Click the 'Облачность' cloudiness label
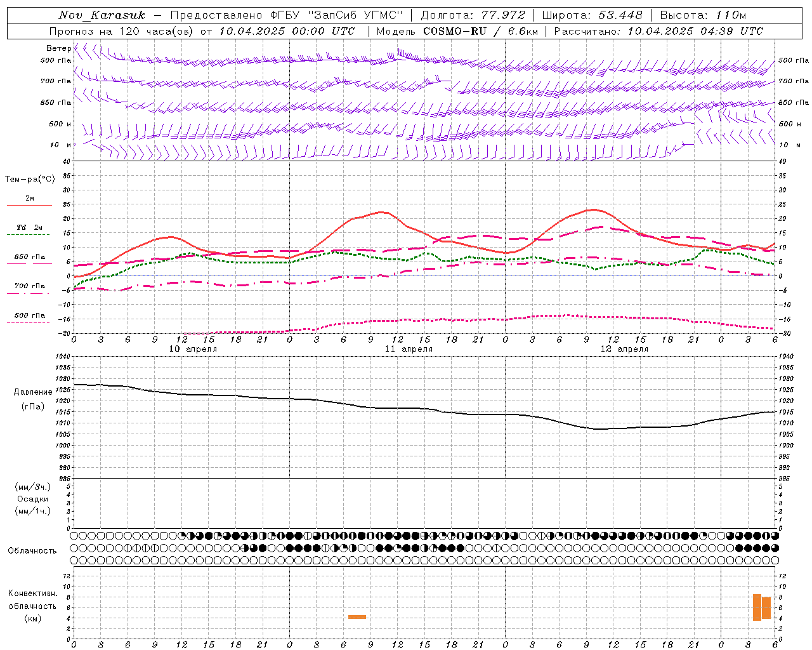This screenshot has height=650, width=812. tap(32, 551)
